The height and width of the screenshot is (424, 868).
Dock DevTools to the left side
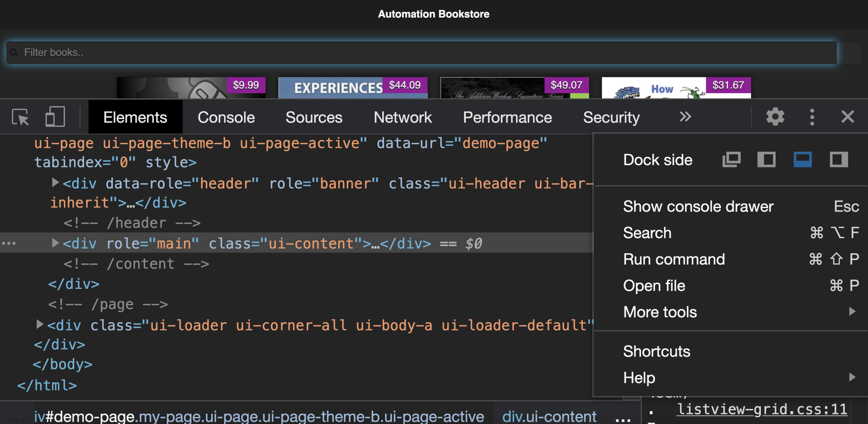tap(767, 159)
